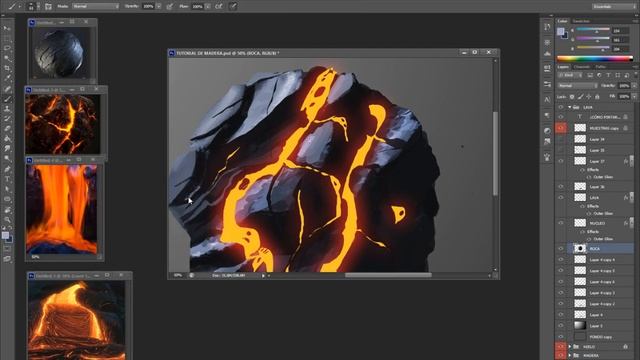Image resolution: width=640 pixels, height=360 pixels.
Task: Hide the ROCA layer
Action: click(561, 249)
